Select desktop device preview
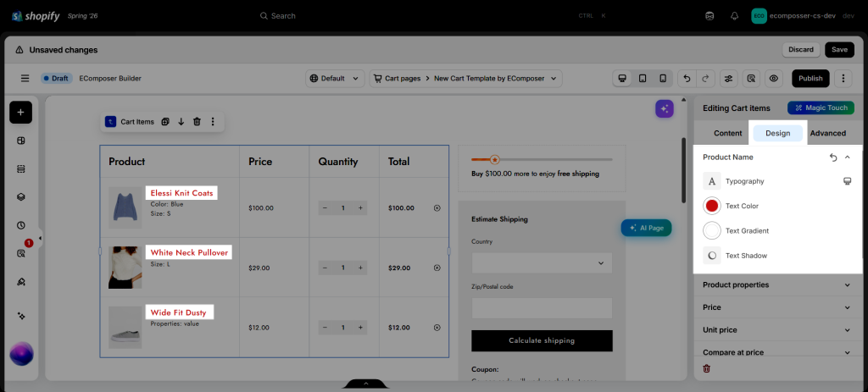 (622, 79)
